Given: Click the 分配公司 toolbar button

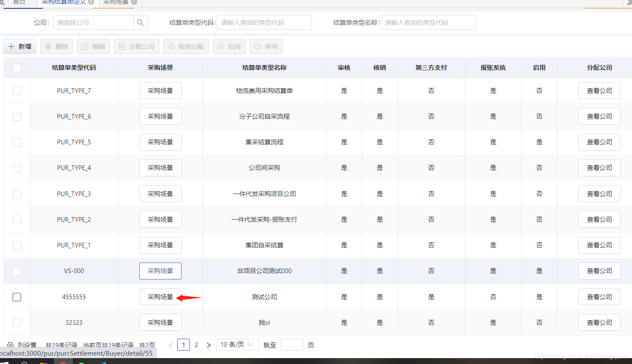Looking at the screenshot, I should point(136,46).
